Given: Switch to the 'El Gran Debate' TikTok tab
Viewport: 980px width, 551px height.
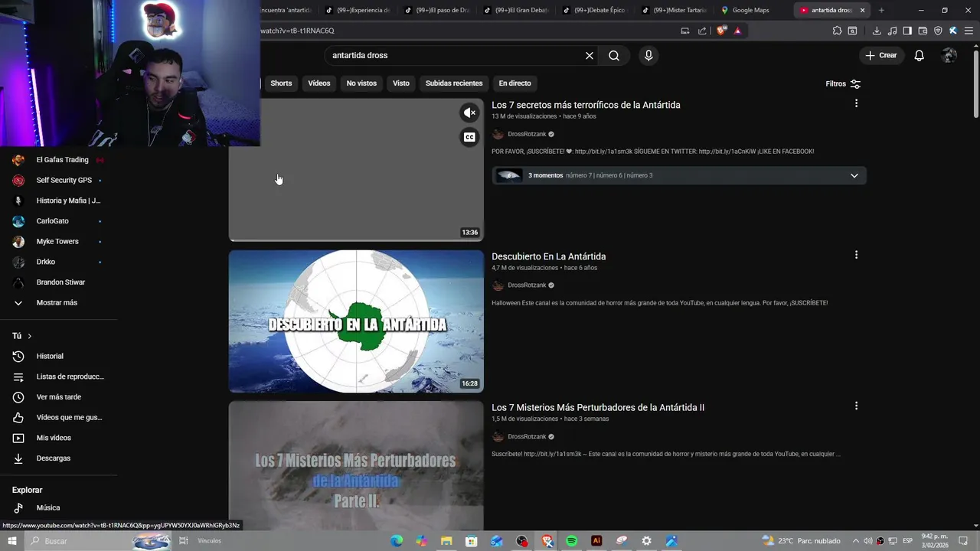Looking at the screenshot, I should point(516,10).
